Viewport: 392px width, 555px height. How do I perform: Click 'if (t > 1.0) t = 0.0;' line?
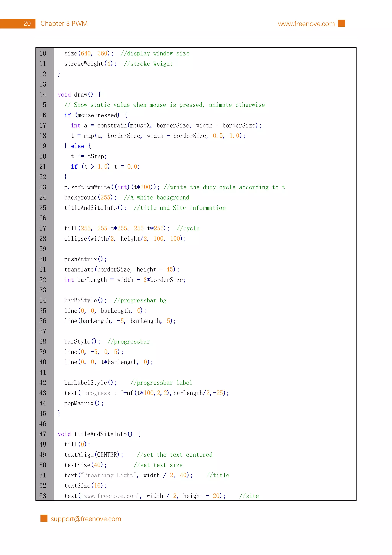click(x=105, y=167)
